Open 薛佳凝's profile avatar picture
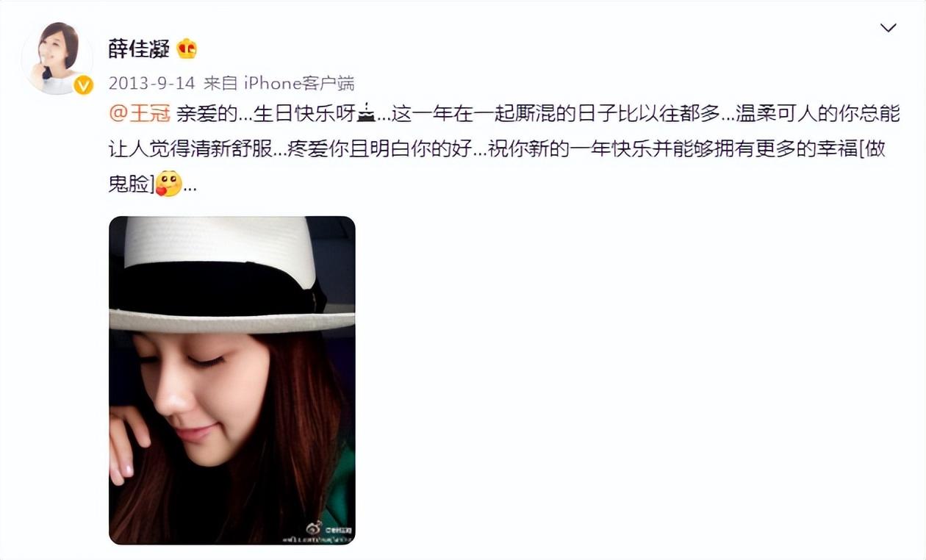The image size is (926, 560). point(57,59)
